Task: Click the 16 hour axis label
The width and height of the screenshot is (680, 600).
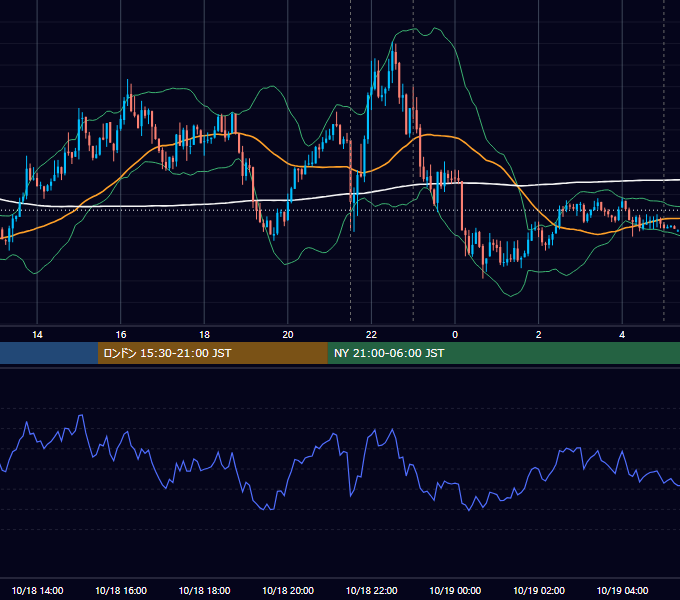Action: point(121,335)
